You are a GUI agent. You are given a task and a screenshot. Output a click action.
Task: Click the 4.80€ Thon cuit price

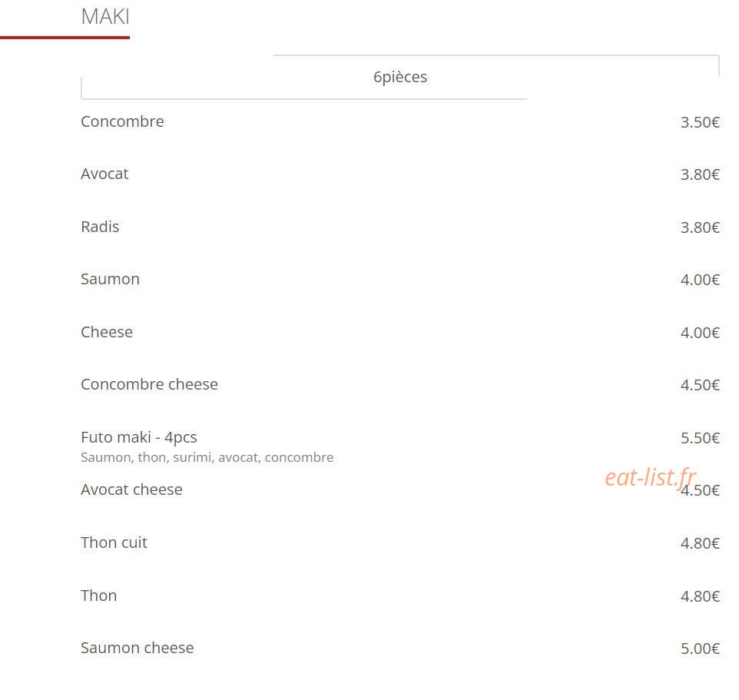(x=700, y=543)
